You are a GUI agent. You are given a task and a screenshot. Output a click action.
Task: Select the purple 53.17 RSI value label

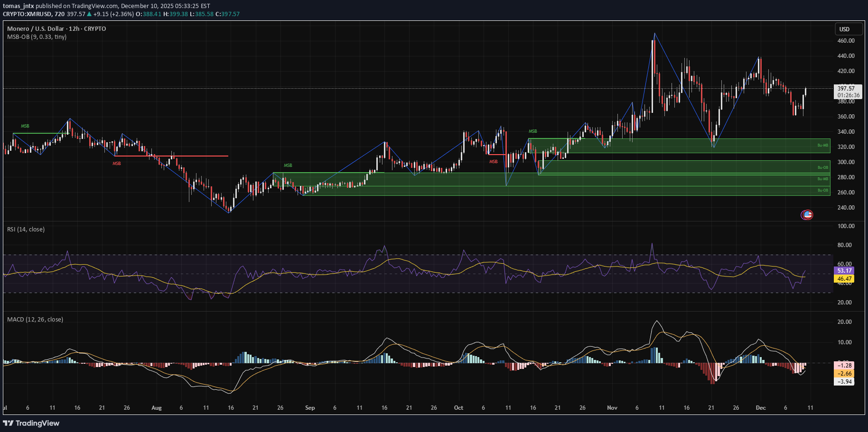click(844, 270)
